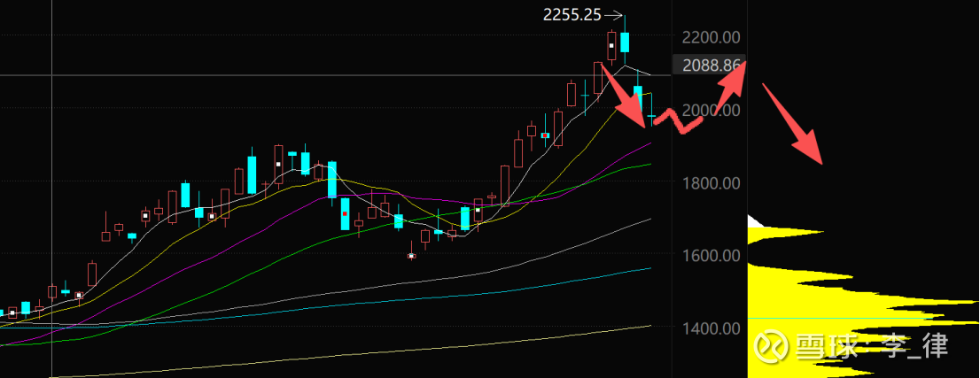Viewport: 980px width, 378px height.
Task: Click the 2000.00 price axis label
Action: [x=712, y=111]
